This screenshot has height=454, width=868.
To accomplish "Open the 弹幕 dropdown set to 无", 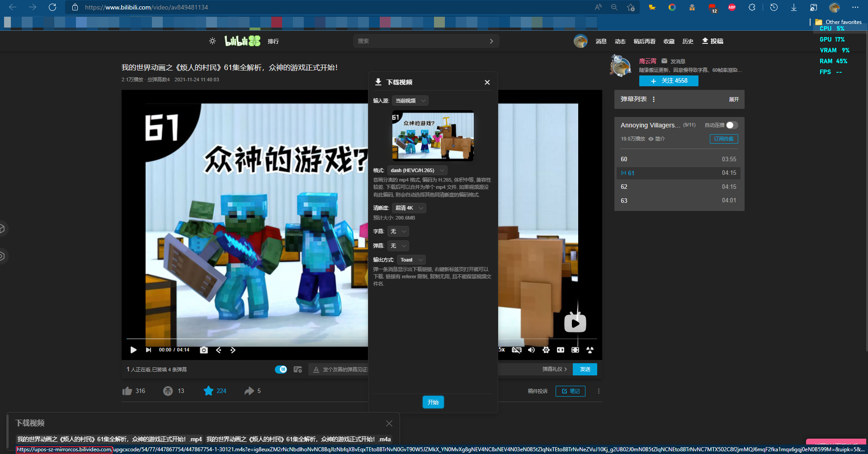I will [398, 246].
